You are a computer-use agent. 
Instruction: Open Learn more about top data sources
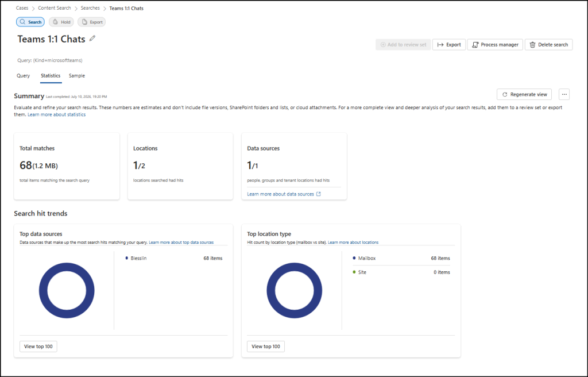pyautogui.click(x=181, y=243)
